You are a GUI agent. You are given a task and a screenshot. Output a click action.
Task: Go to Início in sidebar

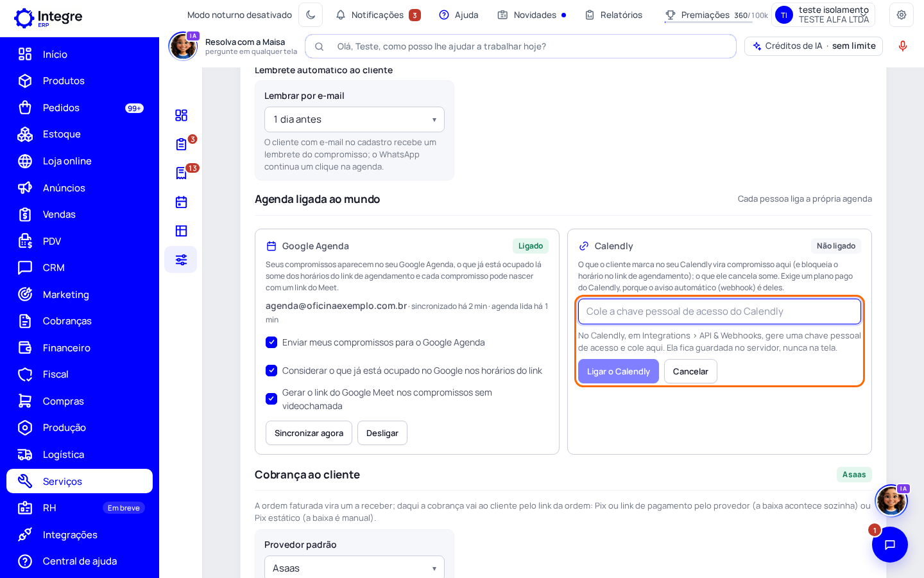(80, 54)
